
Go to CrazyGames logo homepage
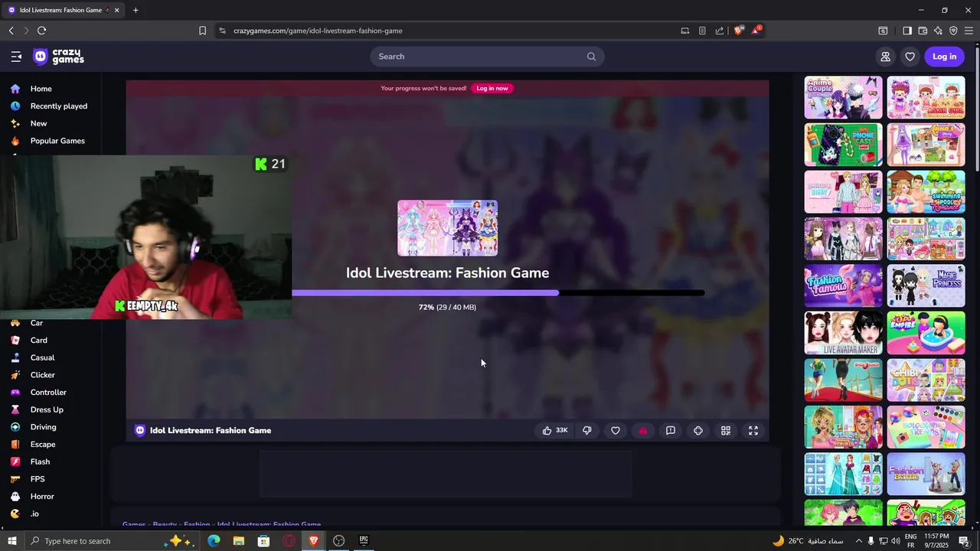(59, 57)
